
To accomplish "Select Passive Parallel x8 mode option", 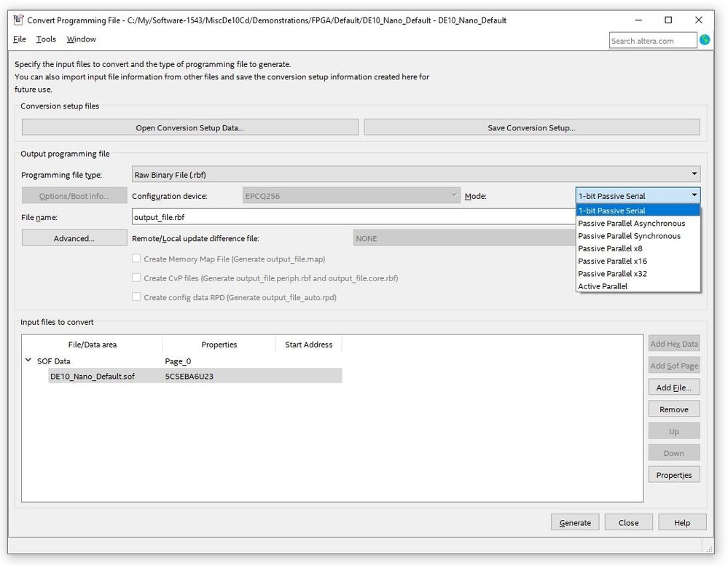I will [x=610, y=248].
